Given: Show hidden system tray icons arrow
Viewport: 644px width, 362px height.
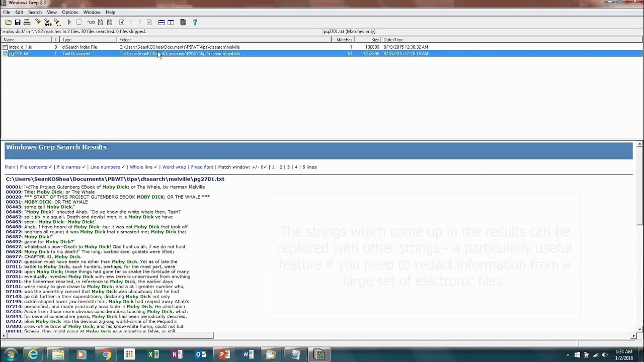Looking at the screenshot, I should [x=568, y=355].
